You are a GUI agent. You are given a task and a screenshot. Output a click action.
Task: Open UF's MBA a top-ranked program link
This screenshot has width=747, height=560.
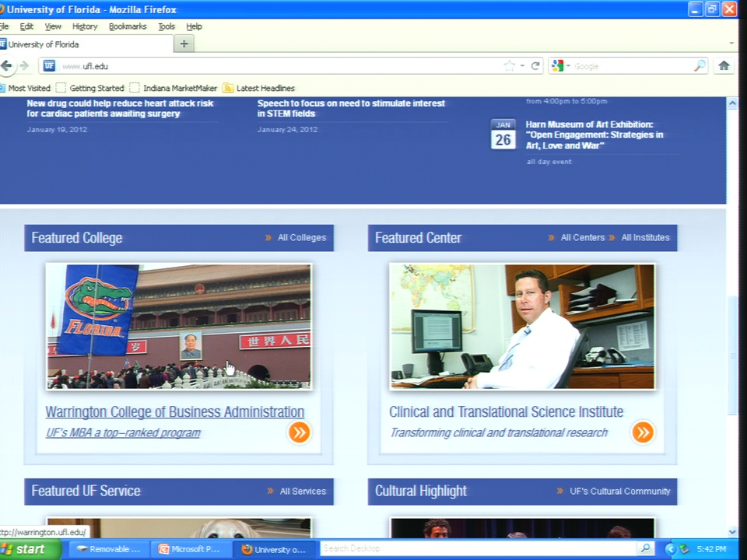coord(123,432)
